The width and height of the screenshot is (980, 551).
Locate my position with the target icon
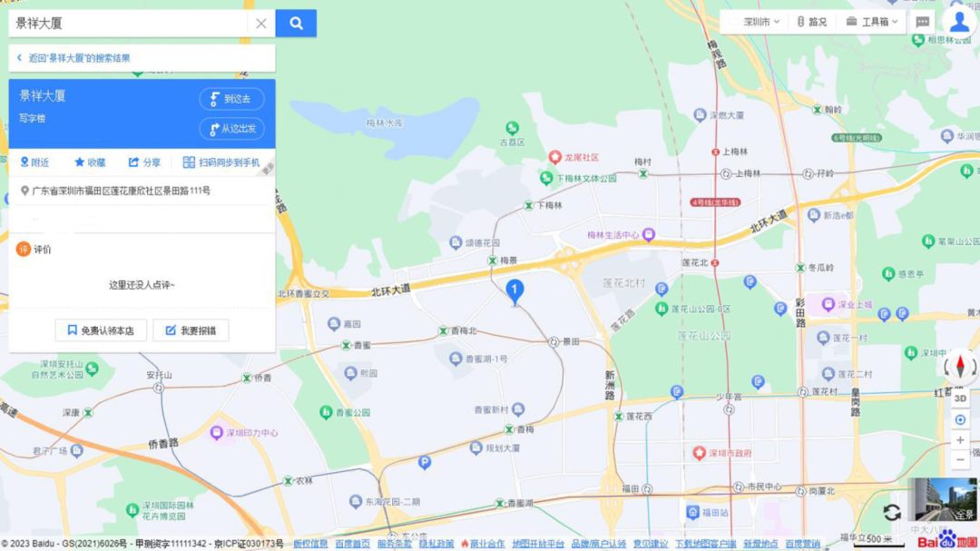(x=961, y=419)
